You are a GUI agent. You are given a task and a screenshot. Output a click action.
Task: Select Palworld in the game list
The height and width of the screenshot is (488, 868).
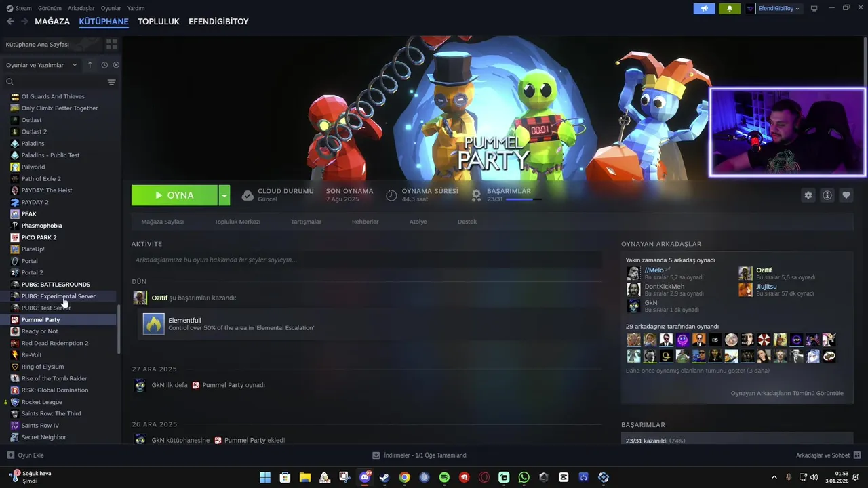point(33,167)
